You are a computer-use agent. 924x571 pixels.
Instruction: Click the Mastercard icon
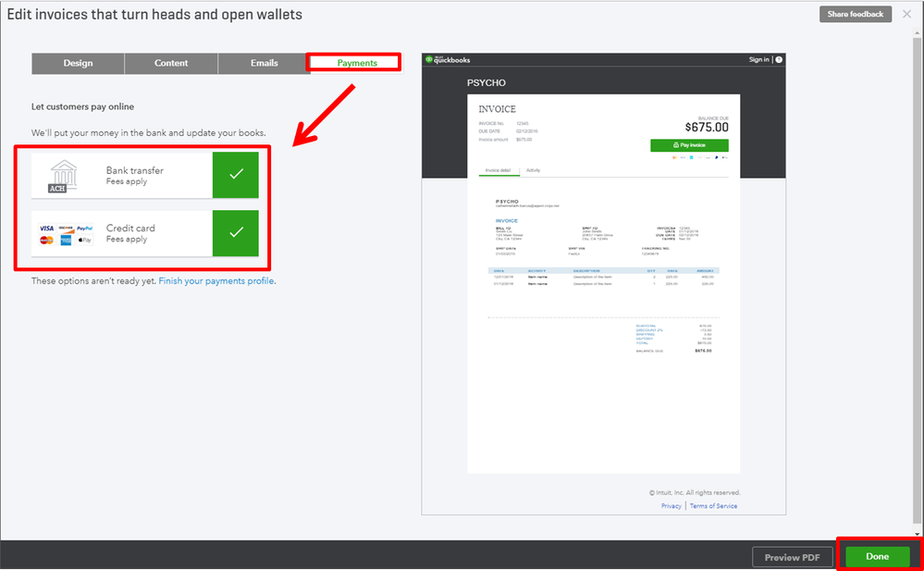[46, 239]
